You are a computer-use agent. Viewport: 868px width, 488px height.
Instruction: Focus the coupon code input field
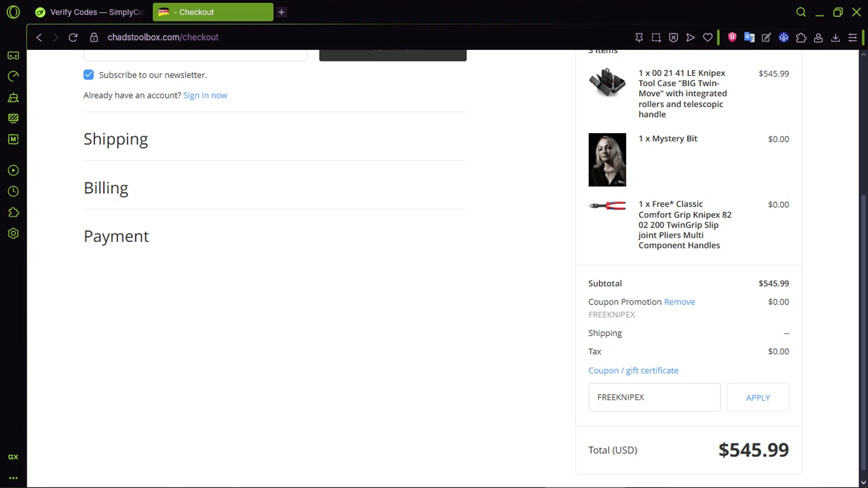click(654, 397)
